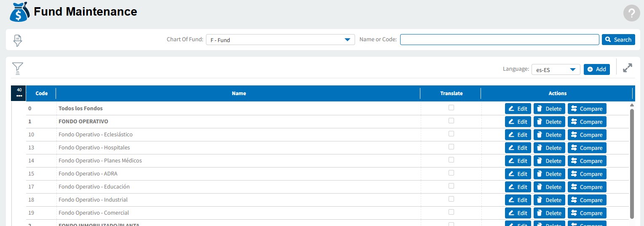The width and height of the screenshot is (644, 226).
Task: Compare Fondo Operativo - Eclesiástico
Action: tap(587, 135)
